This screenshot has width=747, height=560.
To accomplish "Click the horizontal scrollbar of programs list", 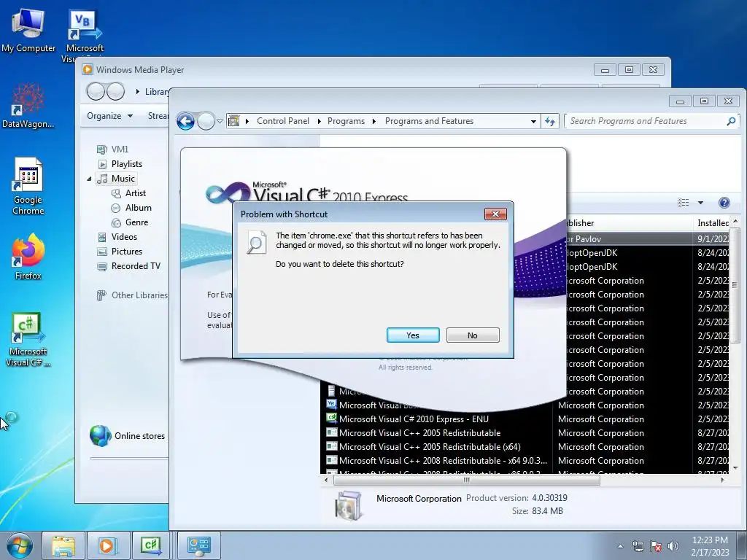I will [467, 480].
